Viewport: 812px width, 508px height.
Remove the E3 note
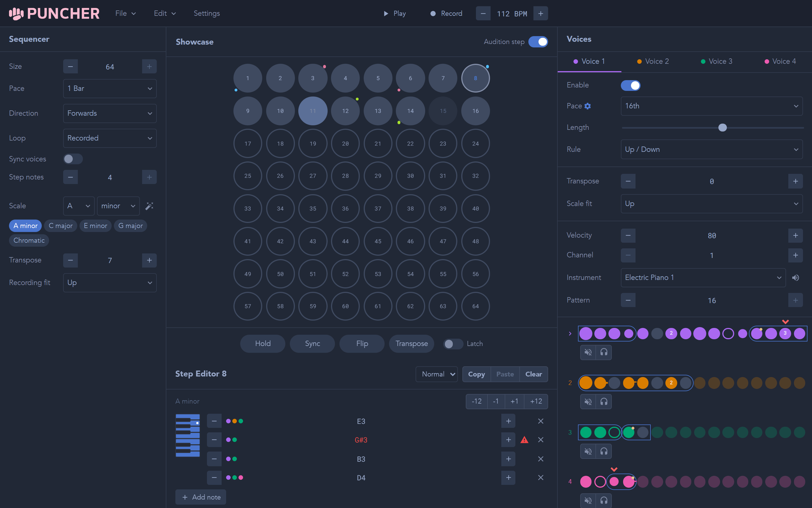click(540, 421)
